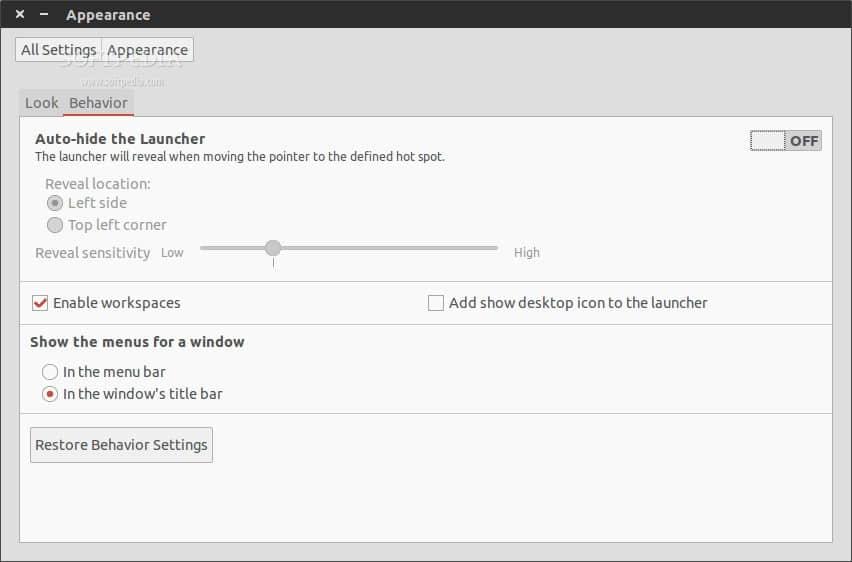Disable the Enable workspaces checkbox
Screen dimensions: 852x562
click(x=41, y=303)
